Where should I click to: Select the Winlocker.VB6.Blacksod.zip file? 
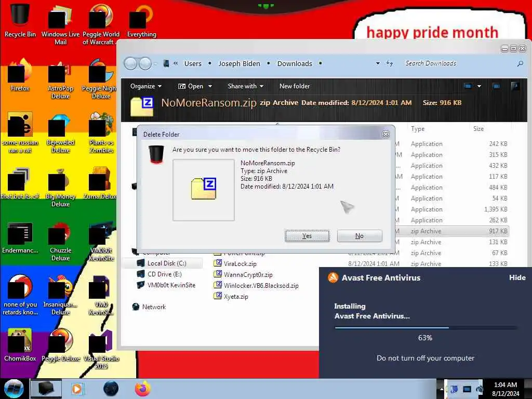261,285
